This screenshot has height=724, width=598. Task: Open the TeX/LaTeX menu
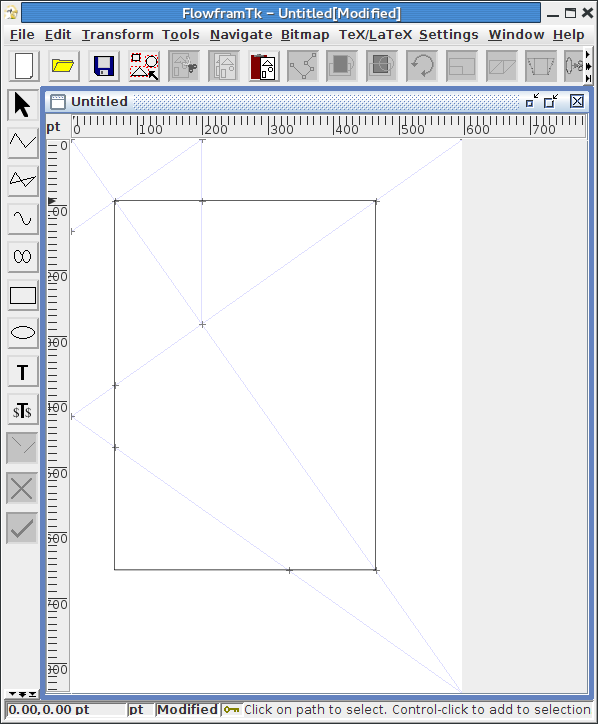[x=375, y=35]
